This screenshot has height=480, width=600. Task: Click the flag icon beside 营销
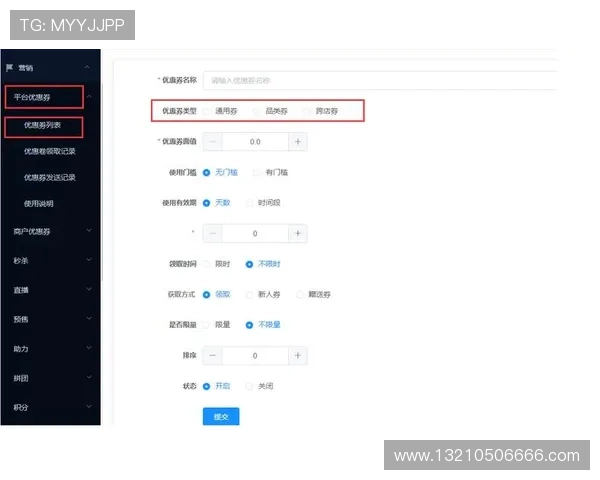pos(9,68)
